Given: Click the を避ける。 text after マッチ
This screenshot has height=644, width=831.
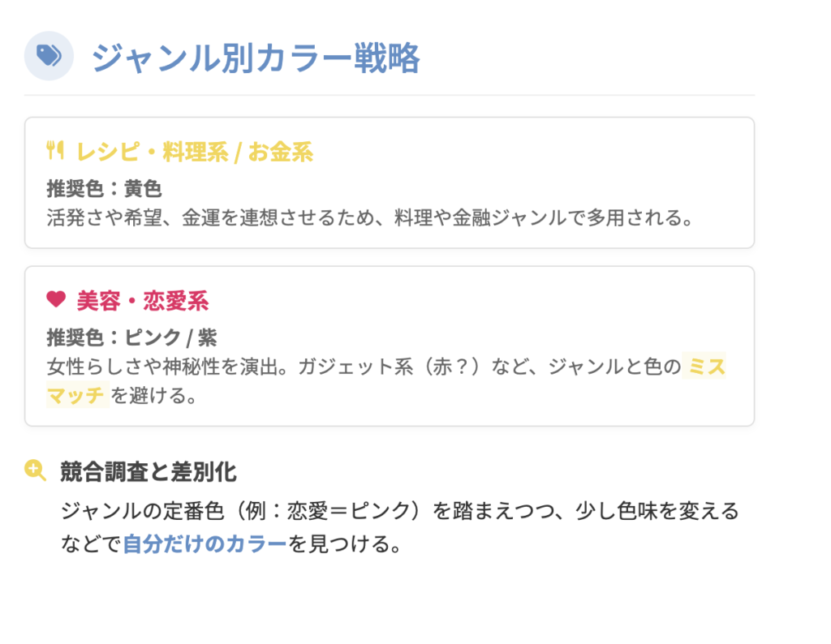Looking at the screenshot, I should pyautogui.click(x=154, y=396).
